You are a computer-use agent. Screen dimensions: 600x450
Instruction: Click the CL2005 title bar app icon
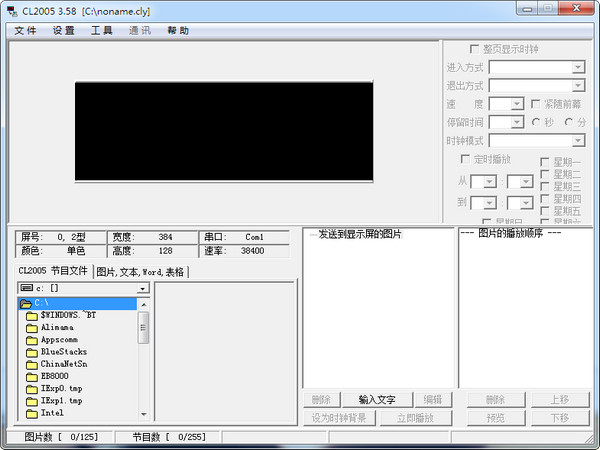click(12, 11)
